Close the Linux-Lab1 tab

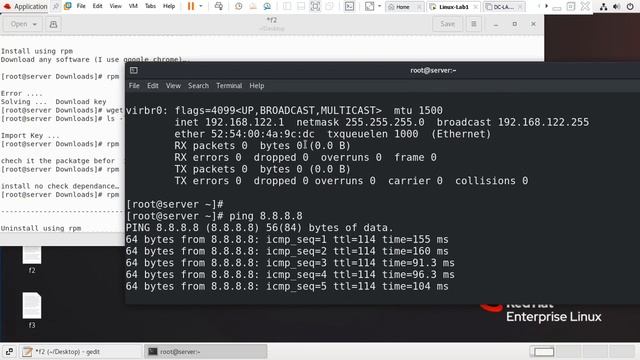(x=476, y=7)
